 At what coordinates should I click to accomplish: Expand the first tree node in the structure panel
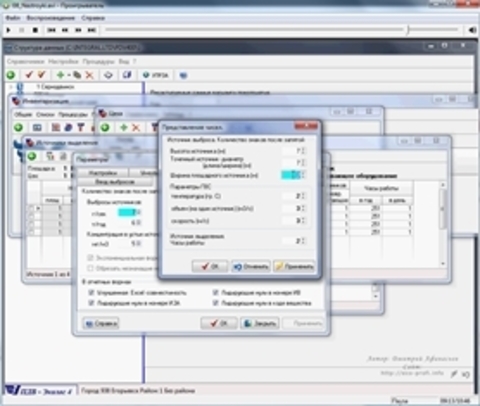[11, 87]
